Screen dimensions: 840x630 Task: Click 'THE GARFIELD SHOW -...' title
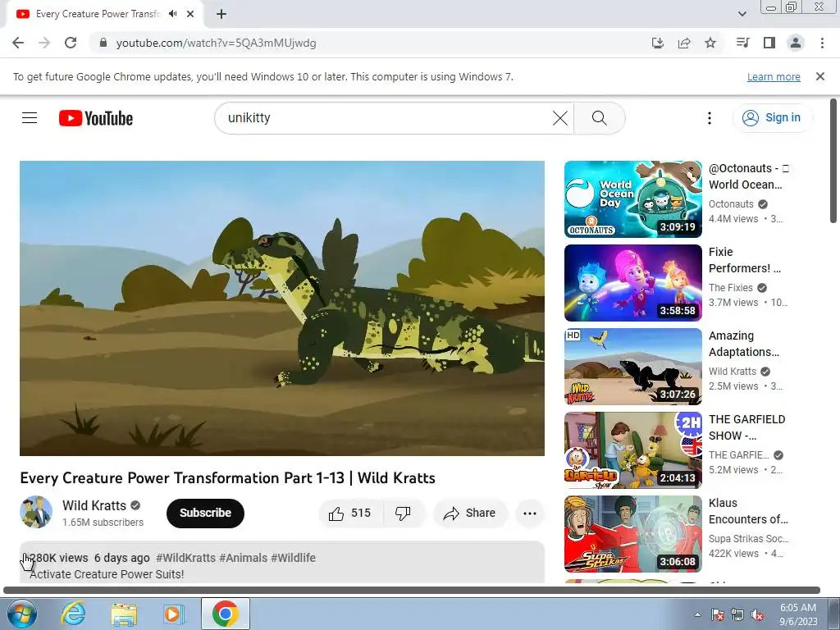(746, 427)
